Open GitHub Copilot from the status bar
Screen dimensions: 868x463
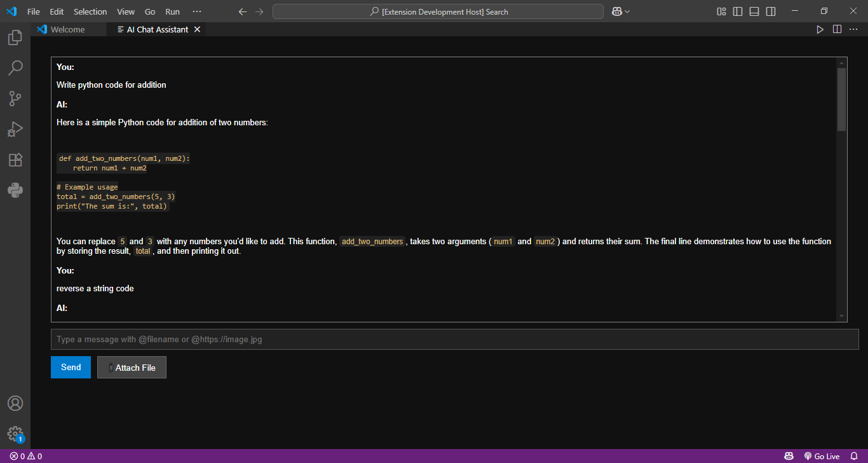(x=789, y=456)
